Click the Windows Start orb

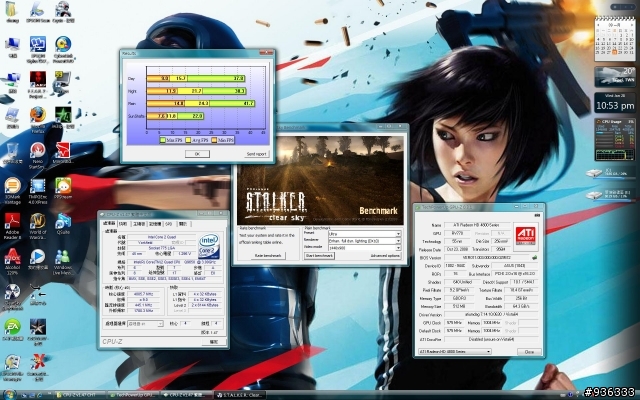(x=9, y=395)
